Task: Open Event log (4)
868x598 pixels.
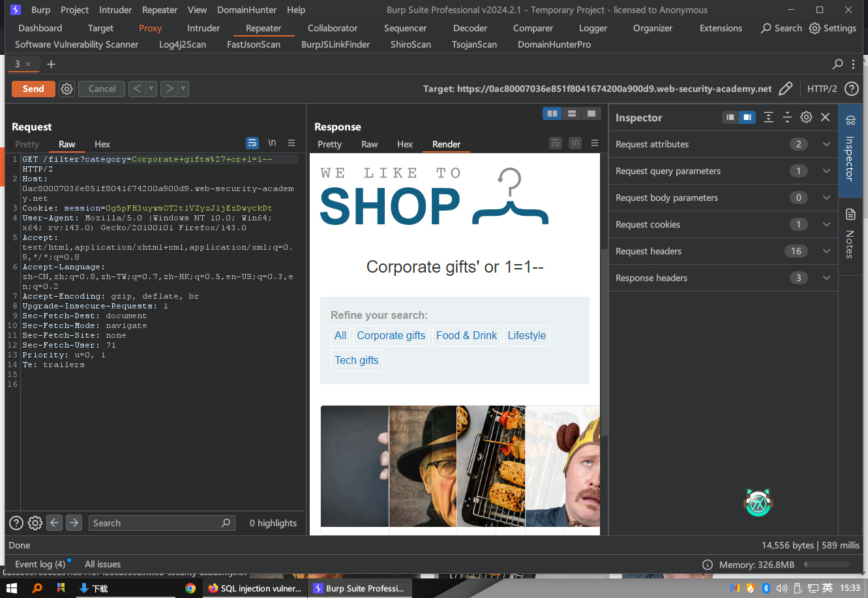Action: click(40, 564)
